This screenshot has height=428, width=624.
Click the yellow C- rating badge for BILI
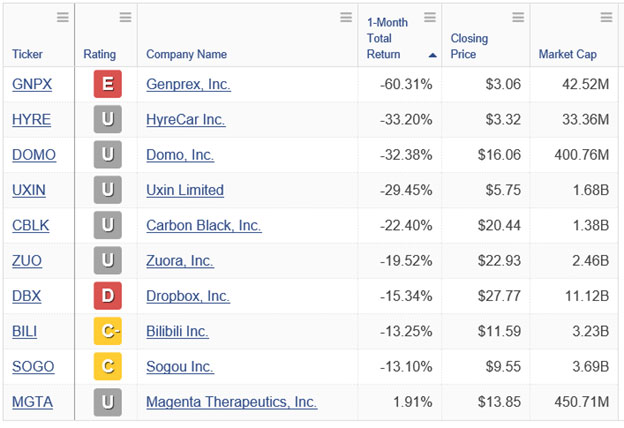coord(108,331)
